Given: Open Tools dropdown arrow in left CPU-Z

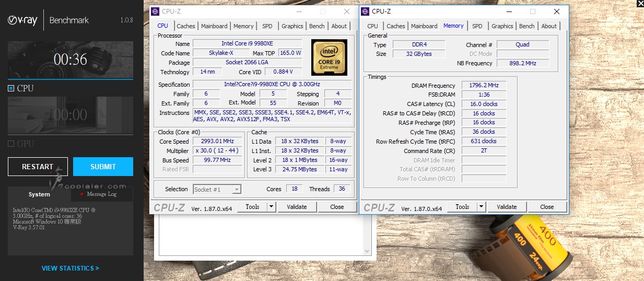Looking at the screenshot, I should tap(271, 207).
